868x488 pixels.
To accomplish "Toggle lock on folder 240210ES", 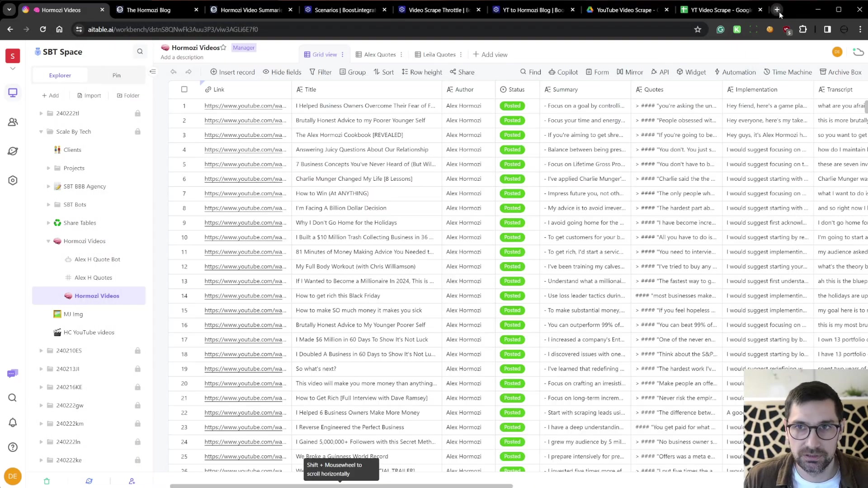I will (x=137, y=351).
